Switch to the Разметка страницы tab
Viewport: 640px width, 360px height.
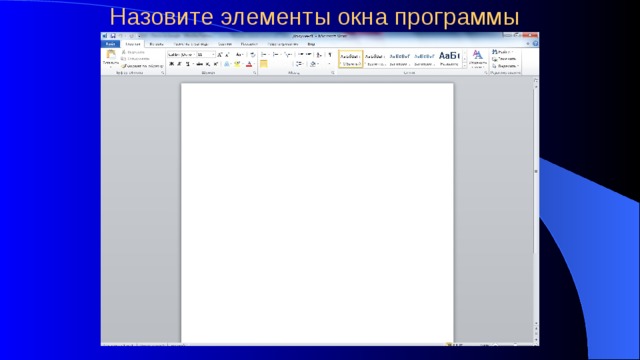coord(191,44)
